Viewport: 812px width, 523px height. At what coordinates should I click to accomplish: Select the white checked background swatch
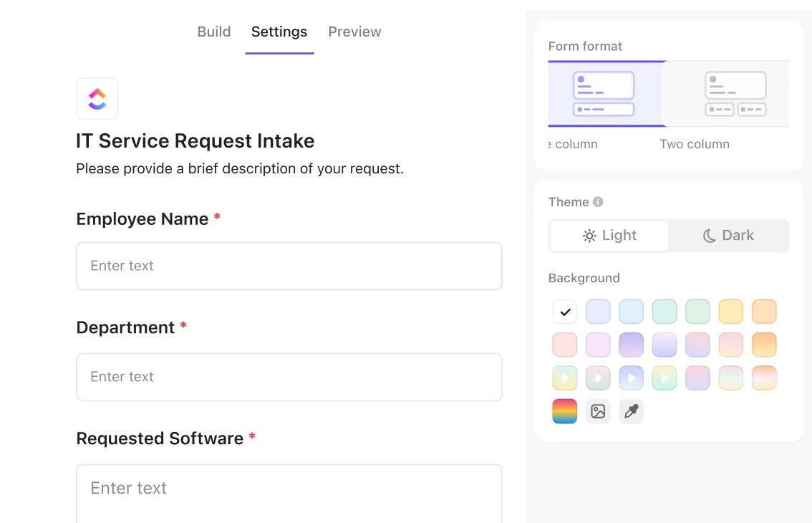565,312
